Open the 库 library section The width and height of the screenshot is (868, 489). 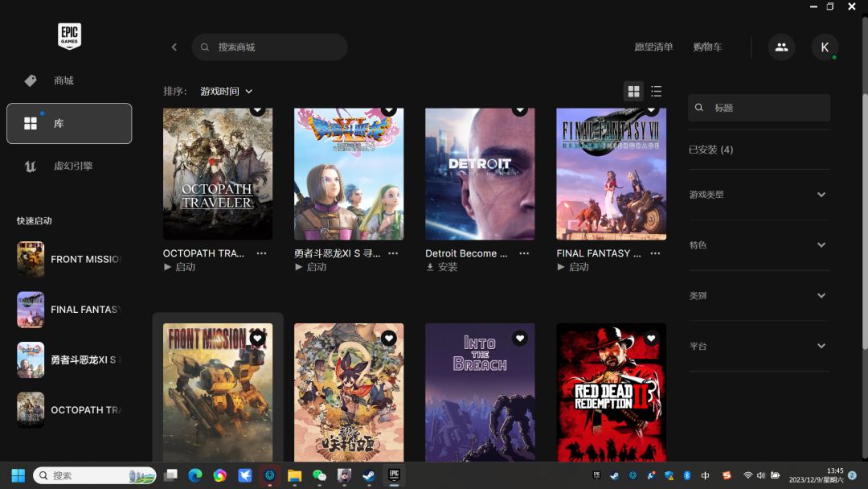pyautogui.click(x=69, y=123)
